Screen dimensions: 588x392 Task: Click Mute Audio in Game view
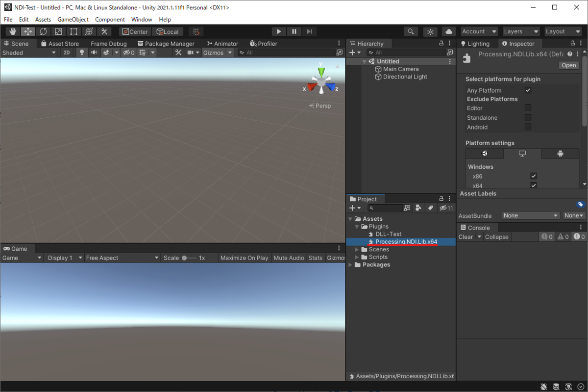289,258
